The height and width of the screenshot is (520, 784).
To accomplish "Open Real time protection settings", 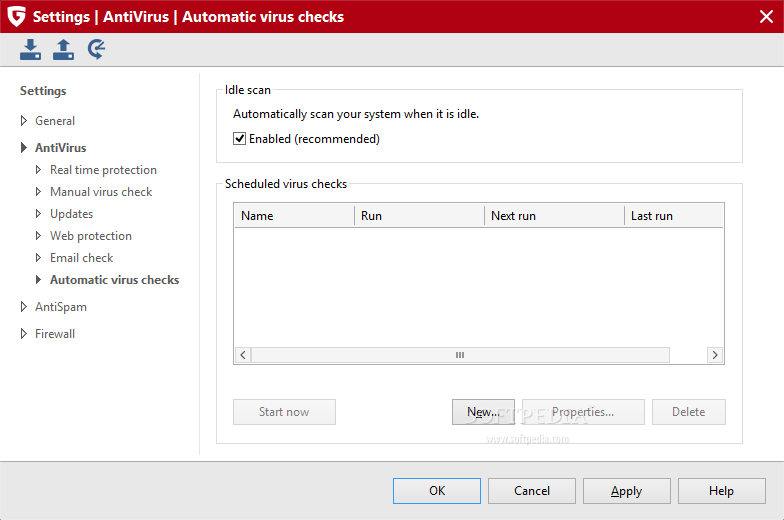I will [x=103, y=170].
